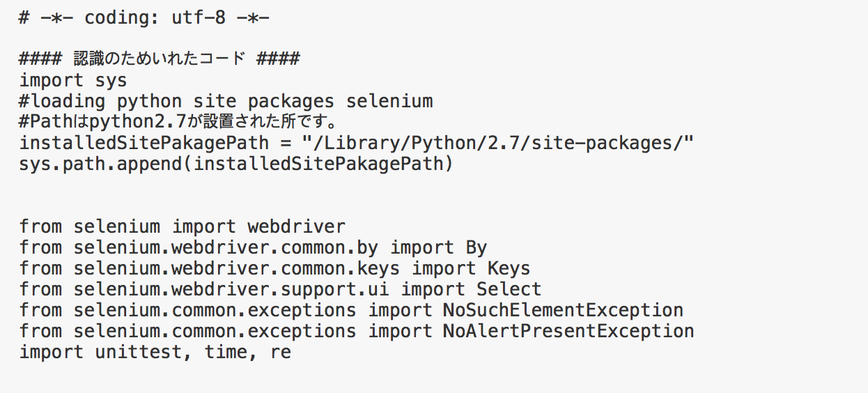
Task: Click the NoAlertPresentException identifier
Action: tap(568, 331)
